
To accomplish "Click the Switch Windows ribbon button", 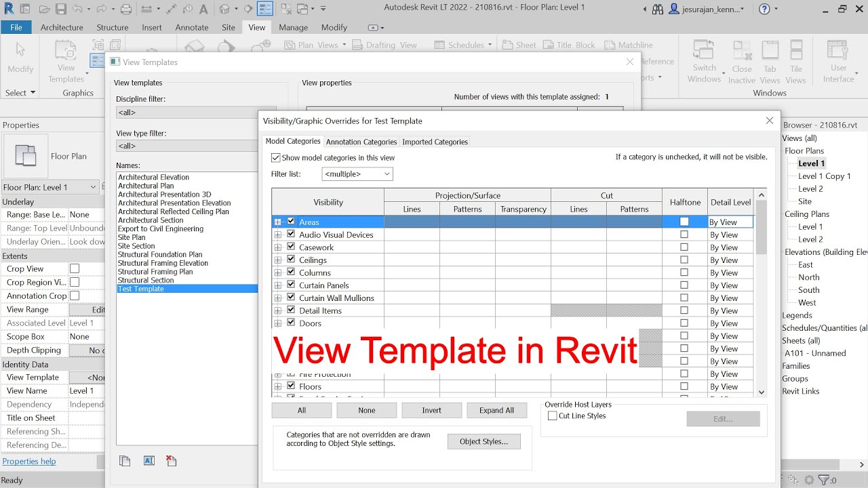I will click(704, 62).
